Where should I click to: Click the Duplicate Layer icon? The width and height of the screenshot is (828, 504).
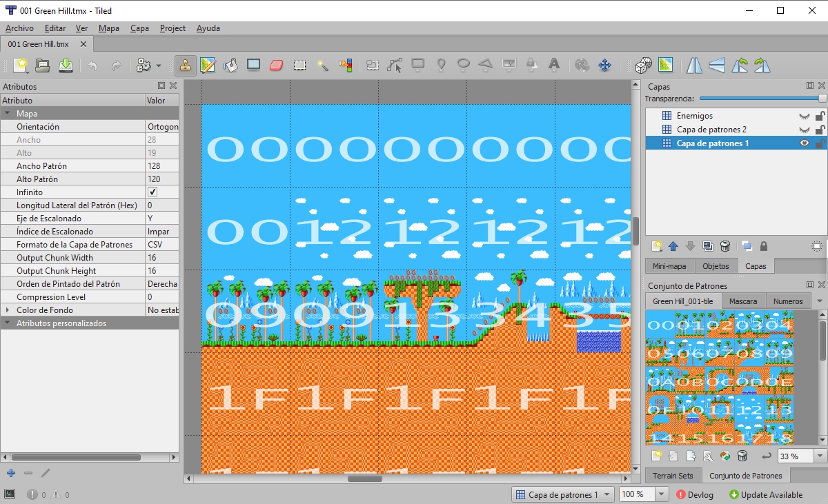(707, 246)
